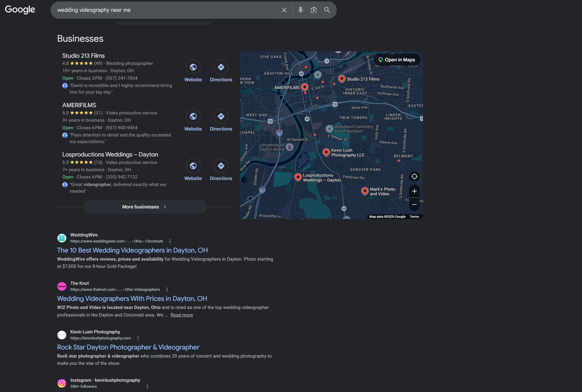This screenshot has width=582, height=392.
Task: Open Studio 213 Films website icon
Action: (193, 67)
